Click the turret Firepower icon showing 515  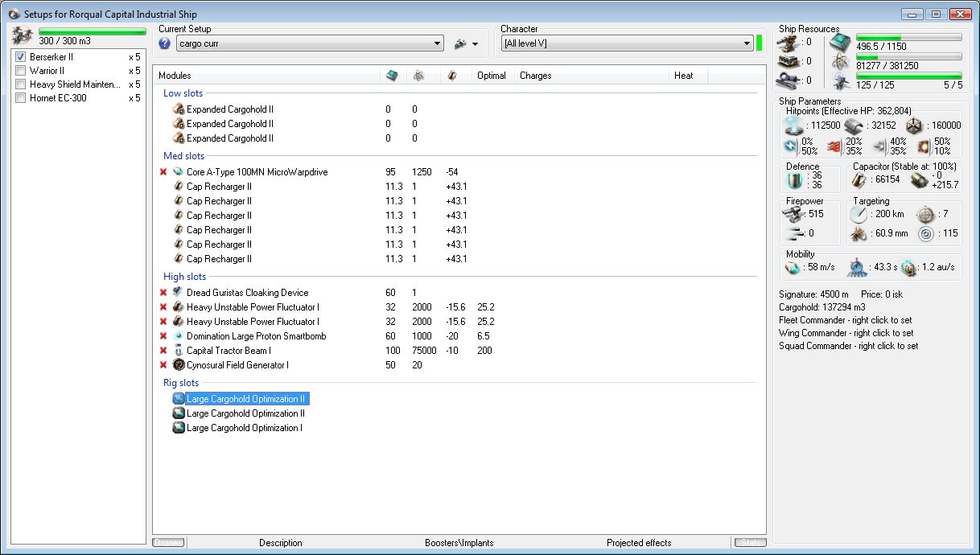(x=793, y=214)
